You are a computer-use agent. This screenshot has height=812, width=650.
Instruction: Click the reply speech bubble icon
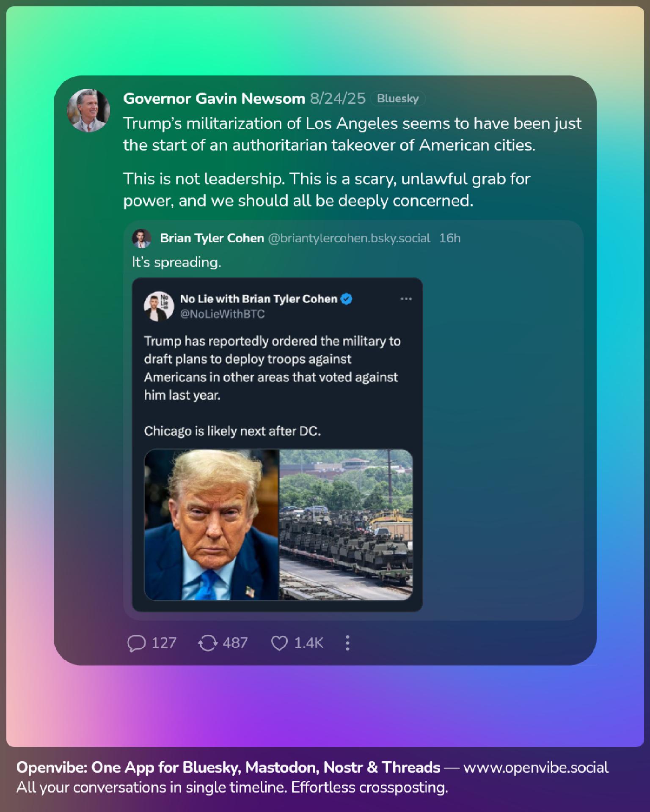click(x=136, y=643)
